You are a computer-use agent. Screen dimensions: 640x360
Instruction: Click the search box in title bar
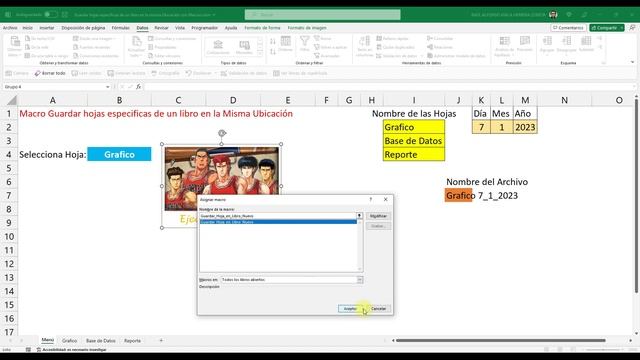[x=322, y=15]
